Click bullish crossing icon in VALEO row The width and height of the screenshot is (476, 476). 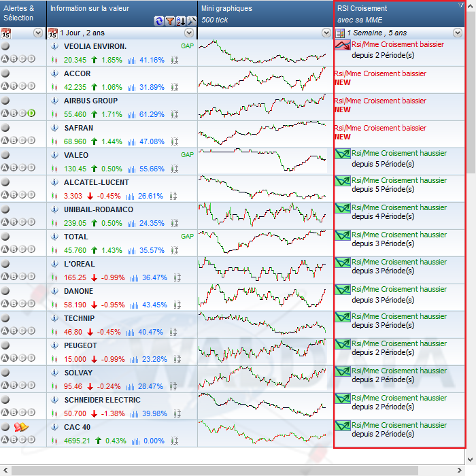(343, 154)
